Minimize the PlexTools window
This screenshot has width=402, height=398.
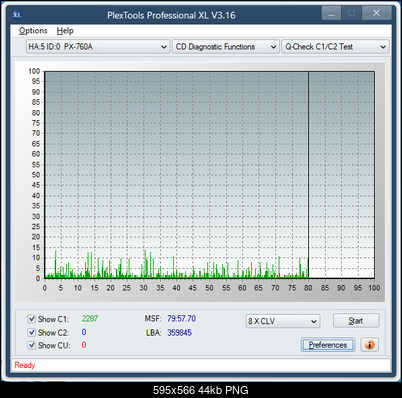point(331,13)
